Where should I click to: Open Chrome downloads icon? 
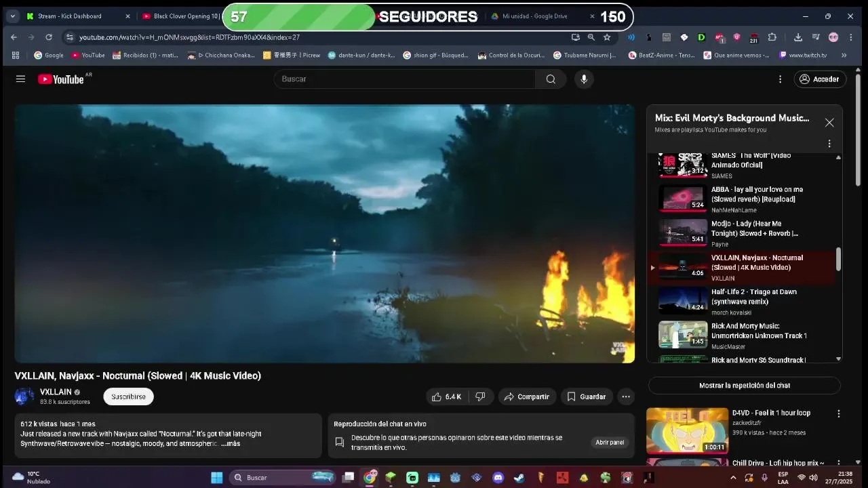click(x=798, y=37)
